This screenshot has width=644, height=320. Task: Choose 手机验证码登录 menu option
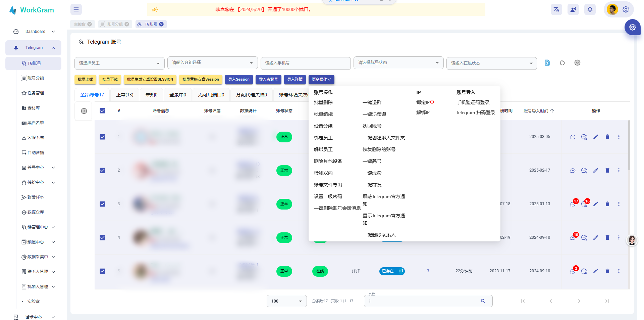point(473,102)
